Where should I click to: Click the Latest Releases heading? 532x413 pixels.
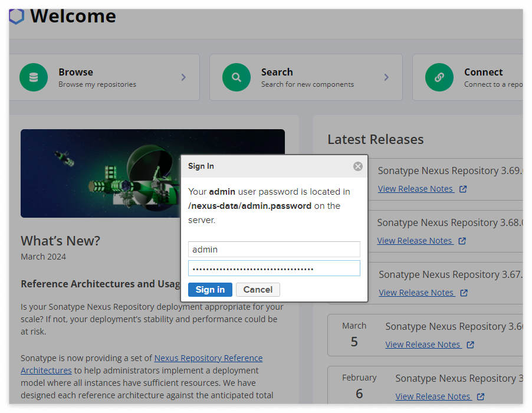(x=376, y=139)
